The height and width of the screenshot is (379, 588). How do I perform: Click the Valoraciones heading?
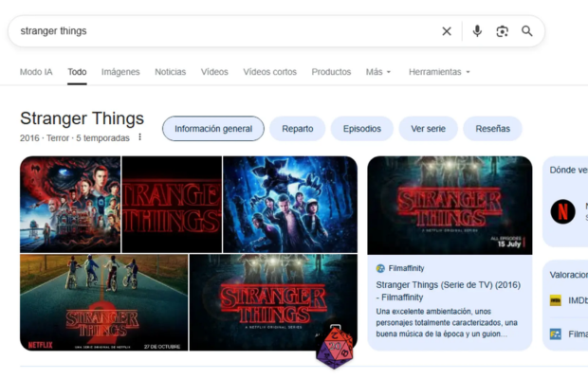[568, 275]
